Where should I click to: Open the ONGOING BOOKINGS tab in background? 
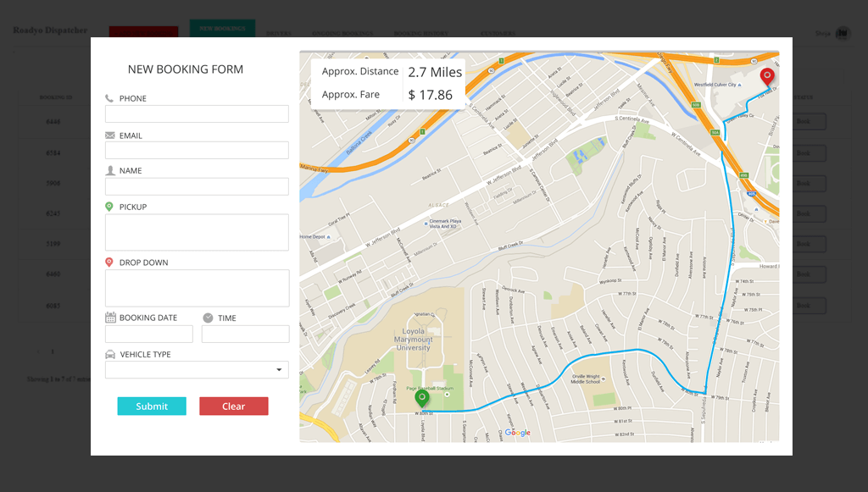coord(342,34)
